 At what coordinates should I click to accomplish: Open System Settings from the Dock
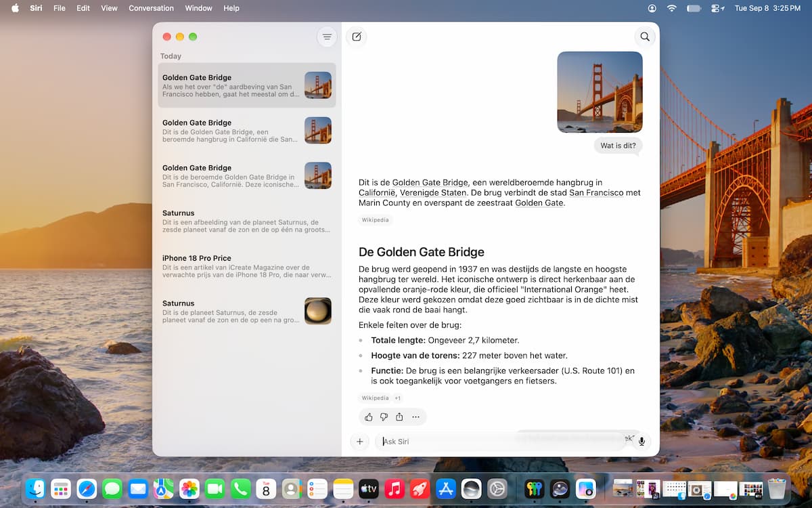pyautogui.click(x=497, y=488)
